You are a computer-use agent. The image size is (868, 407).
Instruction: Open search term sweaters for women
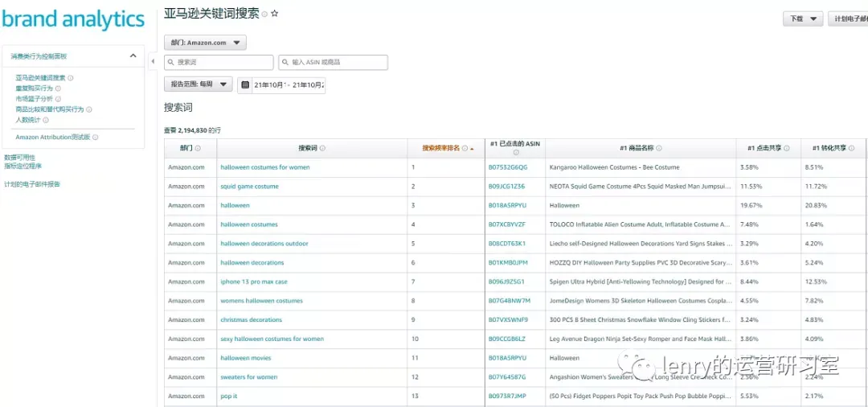tap(249, 377)
